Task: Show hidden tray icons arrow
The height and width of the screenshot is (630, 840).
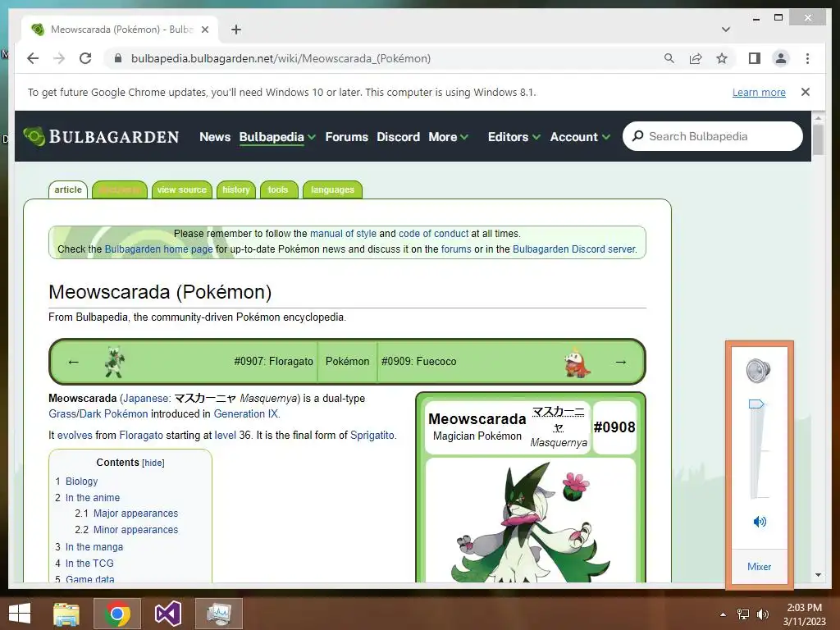Action: pyautogui.click(x=724, y=614)
